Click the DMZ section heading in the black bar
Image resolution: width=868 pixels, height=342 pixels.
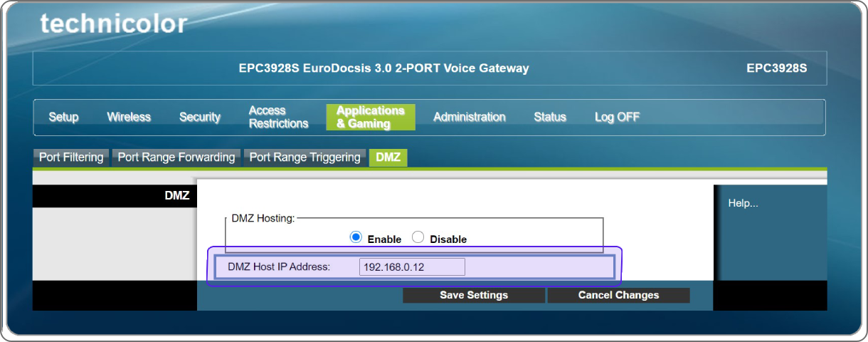coord(177,195)
